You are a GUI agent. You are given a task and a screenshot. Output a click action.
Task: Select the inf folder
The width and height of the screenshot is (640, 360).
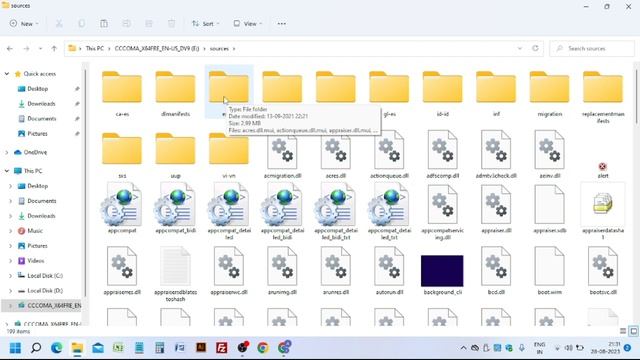coord(496,93)
